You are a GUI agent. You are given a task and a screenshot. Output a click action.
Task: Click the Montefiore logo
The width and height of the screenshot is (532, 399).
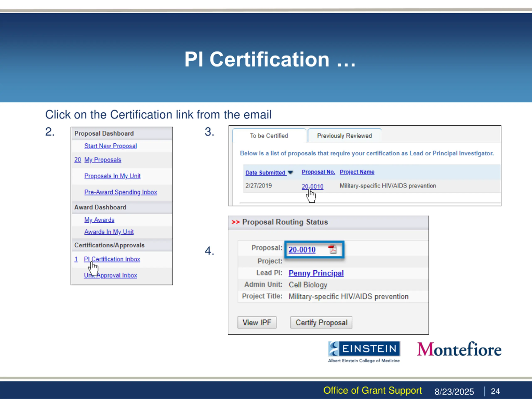pos(459,349)
